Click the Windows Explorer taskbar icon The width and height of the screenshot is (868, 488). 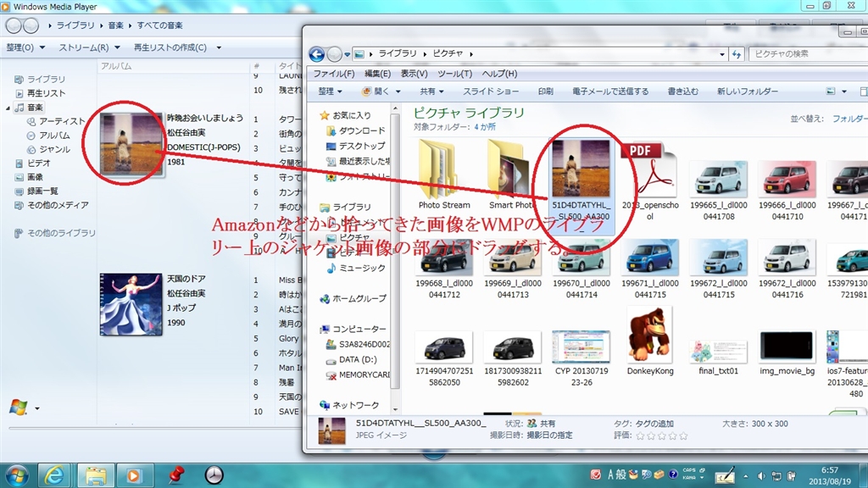(x=95, y=475)
